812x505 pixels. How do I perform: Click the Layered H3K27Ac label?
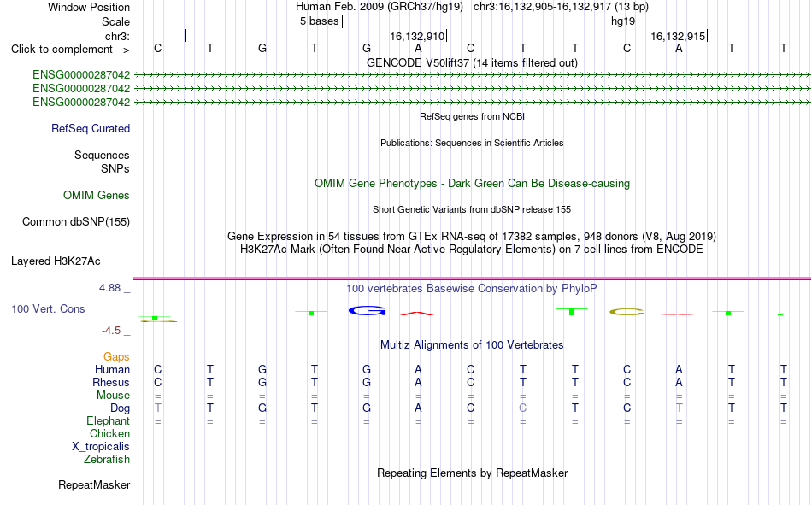(56, 261)
